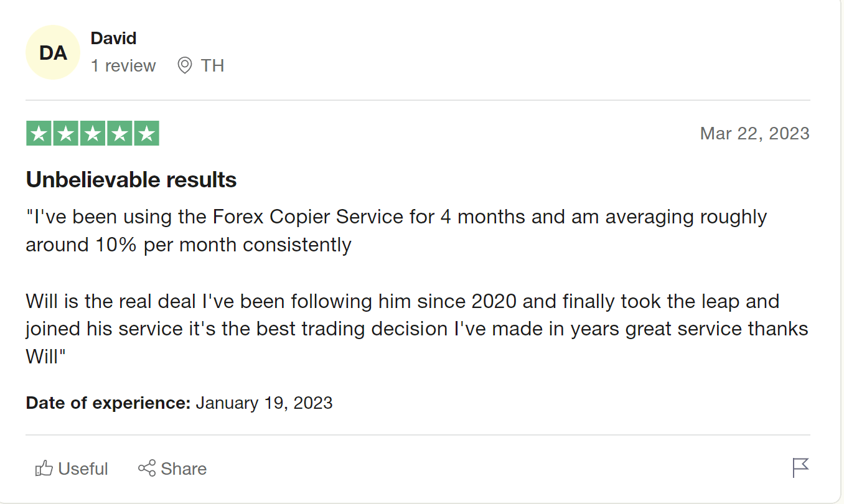The width and height of the screenshot is (844, 504).
Task: Click Date of experience January 19, 2023
Action: pyautogui.click(x=179, y=403)
